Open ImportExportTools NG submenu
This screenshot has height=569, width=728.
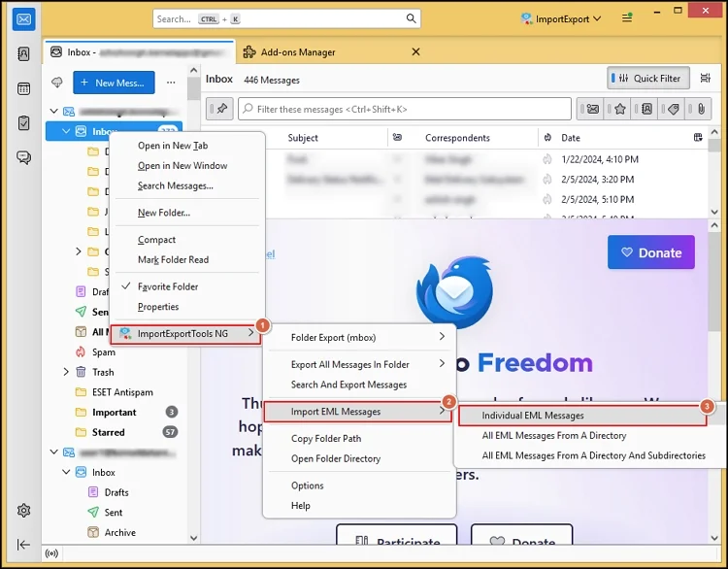[x=186, y=333]
